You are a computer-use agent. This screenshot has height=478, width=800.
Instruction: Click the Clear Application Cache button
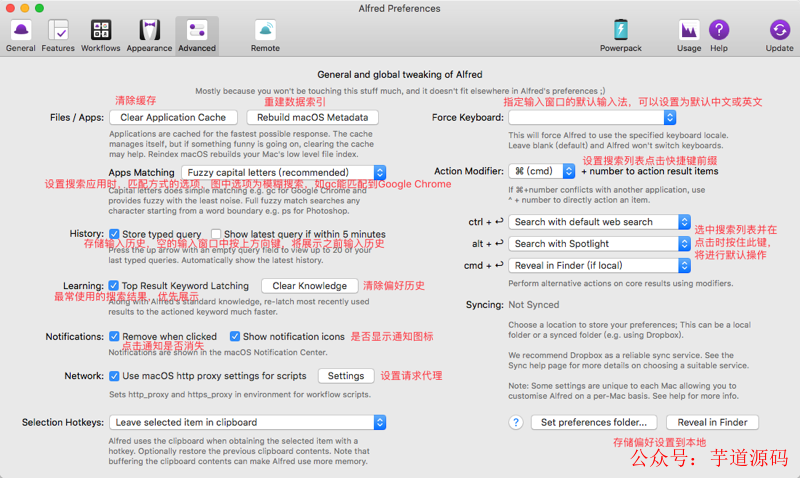click(173, 117)
